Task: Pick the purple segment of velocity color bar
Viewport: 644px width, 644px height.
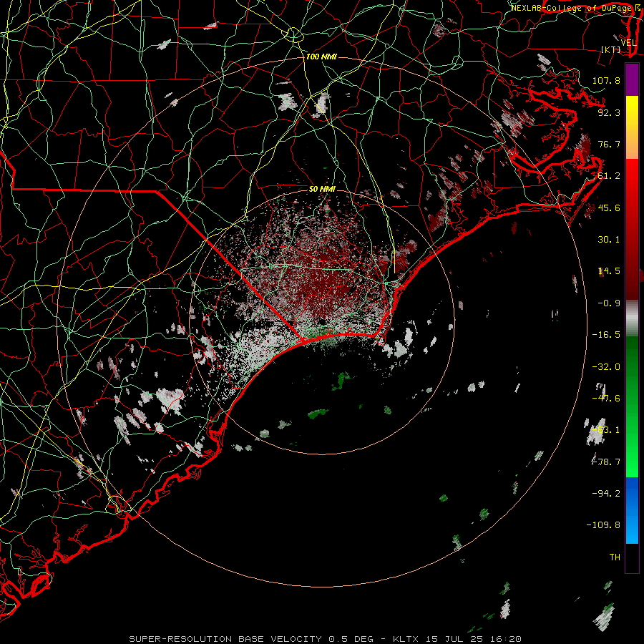Action: [632, 79]
